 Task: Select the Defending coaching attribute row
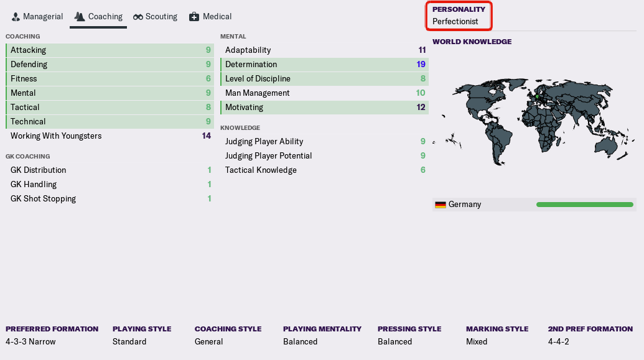[x=110, y=65]
